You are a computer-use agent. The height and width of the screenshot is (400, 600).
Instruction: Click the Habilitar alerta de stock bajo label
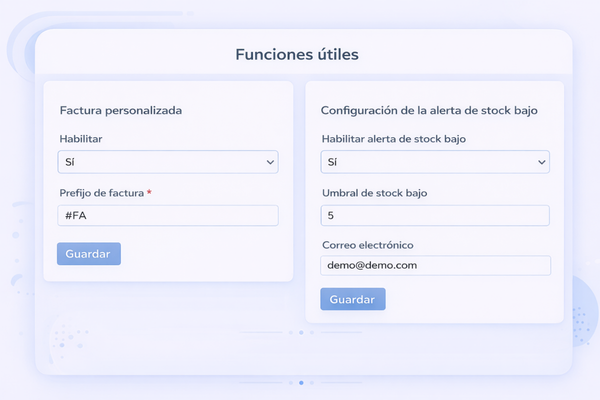coord(394,139)
